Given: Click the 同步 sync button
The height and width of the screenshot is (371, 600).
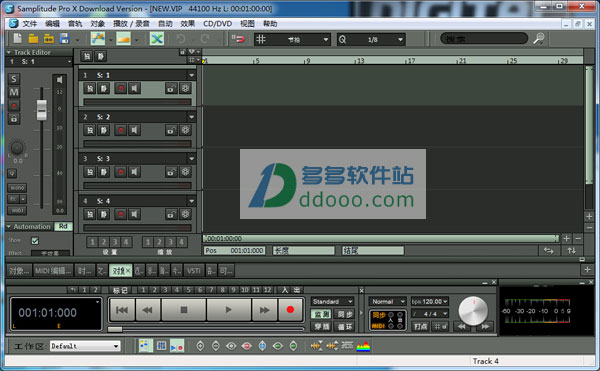Looking at the screenshot, I should click(345, 314).
